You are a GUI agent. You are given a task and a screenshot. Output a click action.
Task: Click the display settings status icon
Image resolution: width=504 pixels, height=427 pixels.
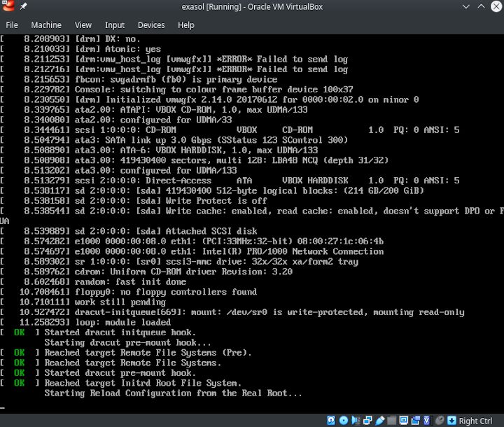click(x=404, y=420)
